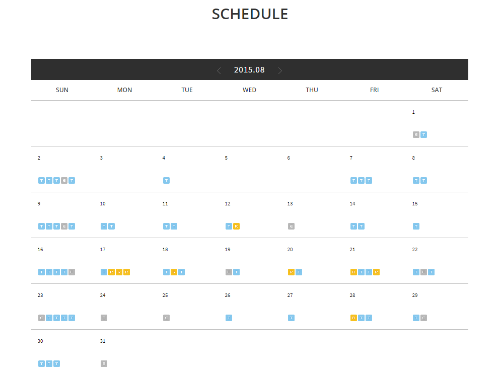
Task: Open the first blue icon on August 2
Action: pyautogui.click(x=41, y=181)
